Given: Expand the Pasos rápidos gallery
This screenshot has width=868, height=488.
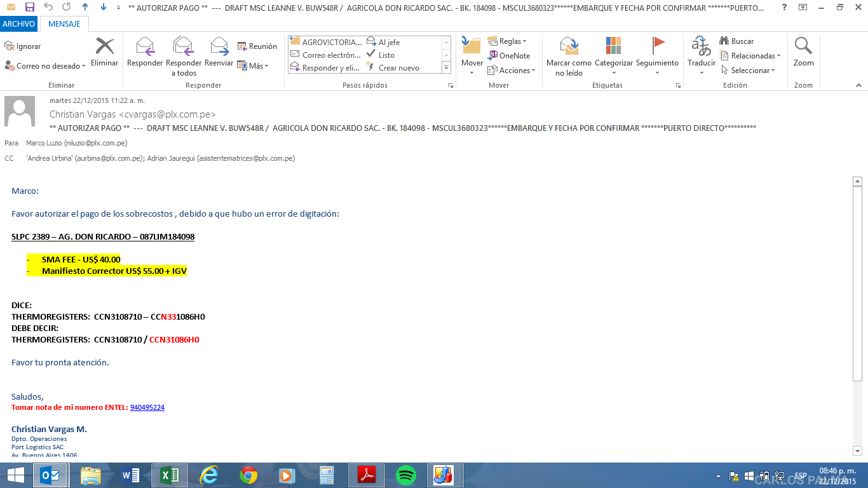Looking at the screenshot, I should 446,67.
